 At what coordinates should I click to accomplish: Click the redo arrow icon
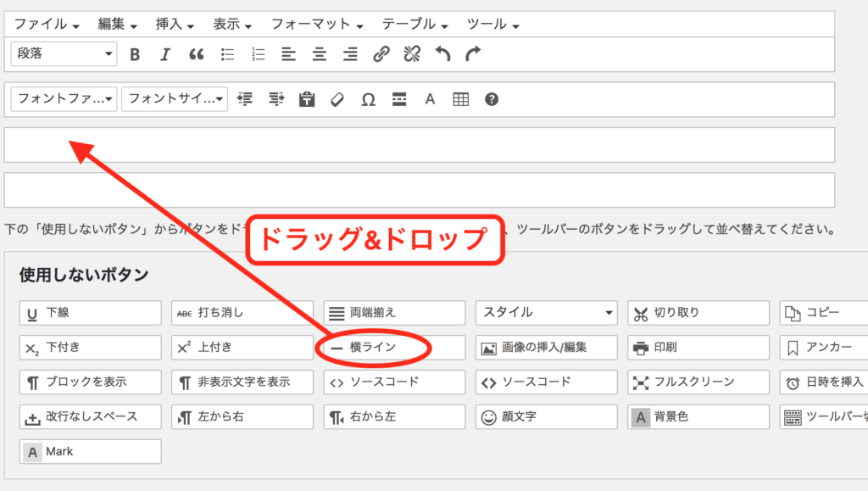[473, 54]
